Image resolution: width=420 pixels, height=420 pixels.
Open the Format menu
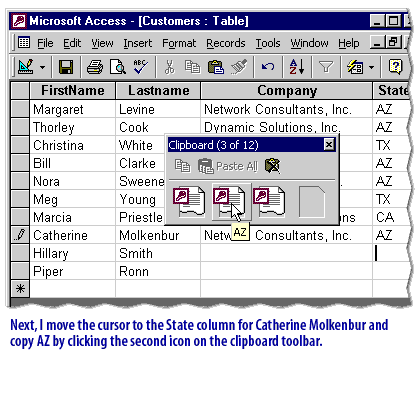tap(179, 44)
